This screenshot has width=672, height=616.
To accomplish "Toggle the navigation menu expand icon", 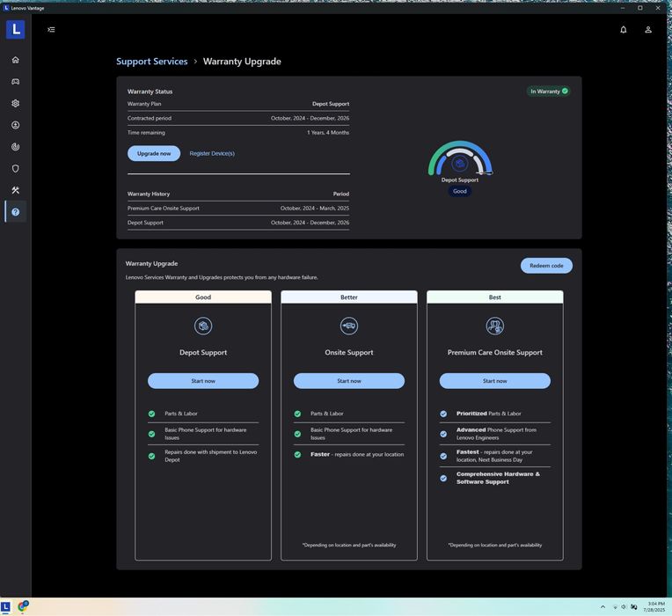I will point(51,30).
